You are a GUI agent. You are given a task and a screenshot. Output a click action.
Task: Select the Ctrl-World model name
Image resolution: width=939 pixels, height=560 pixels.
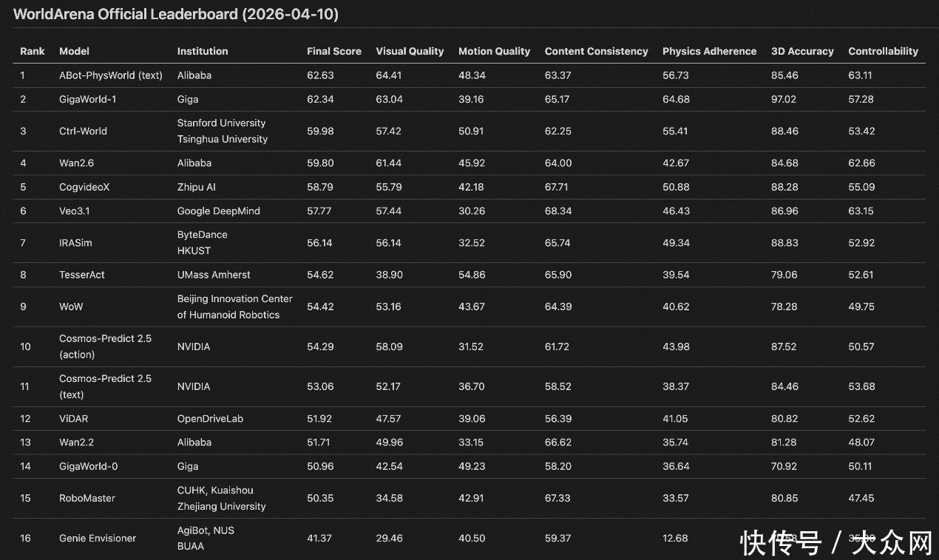(x=83, y=131)
